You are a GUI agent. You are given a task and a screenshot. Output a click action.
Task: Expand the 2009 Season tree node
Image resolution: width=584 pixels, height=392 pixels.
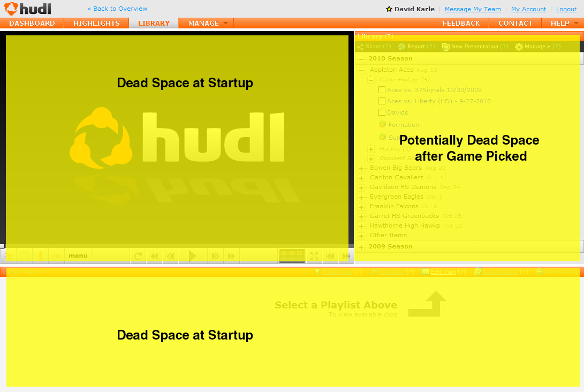pos(361,247)
